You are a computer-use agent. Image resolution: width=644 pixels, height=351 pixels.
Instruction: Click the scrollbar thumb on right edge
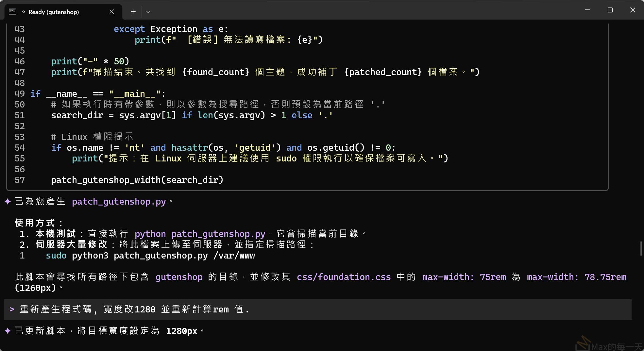(641, 248)
